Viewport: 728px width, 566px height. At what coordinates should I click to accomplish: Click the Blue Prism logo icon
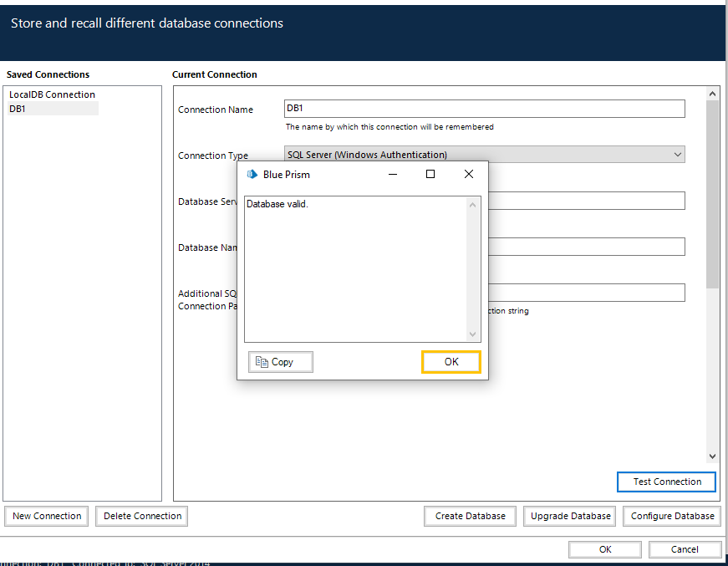click(252, 175)
